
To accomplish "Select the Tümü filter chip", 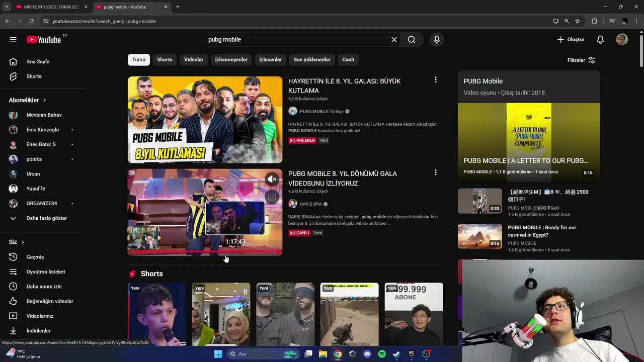I will coord(139,59).
